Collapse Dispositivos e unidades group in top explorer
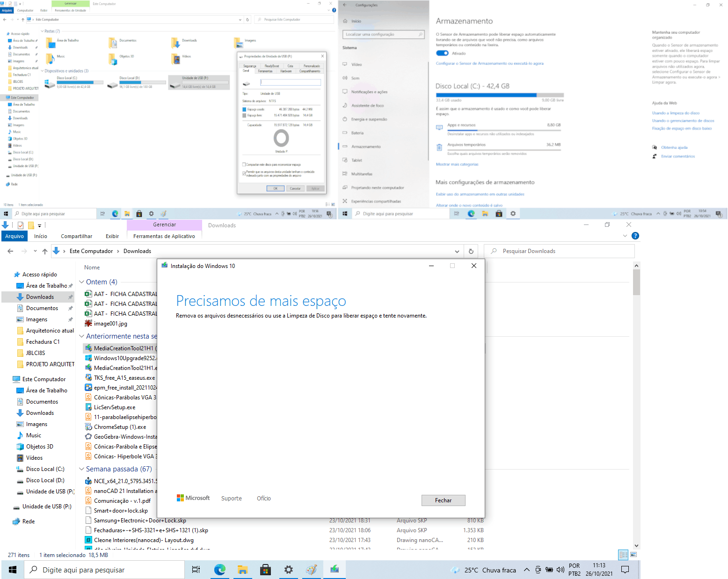728x579 pixels. click(x=42, y=71)
